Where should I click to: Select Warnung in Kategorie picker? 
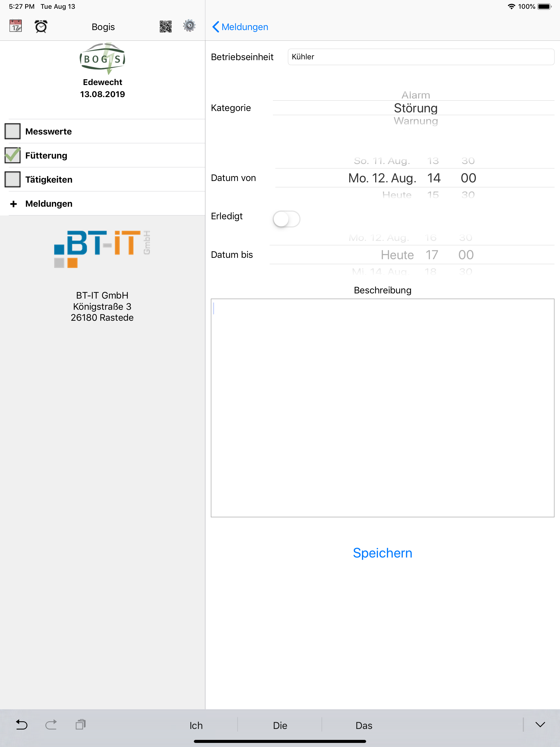[x=415, y=121]
